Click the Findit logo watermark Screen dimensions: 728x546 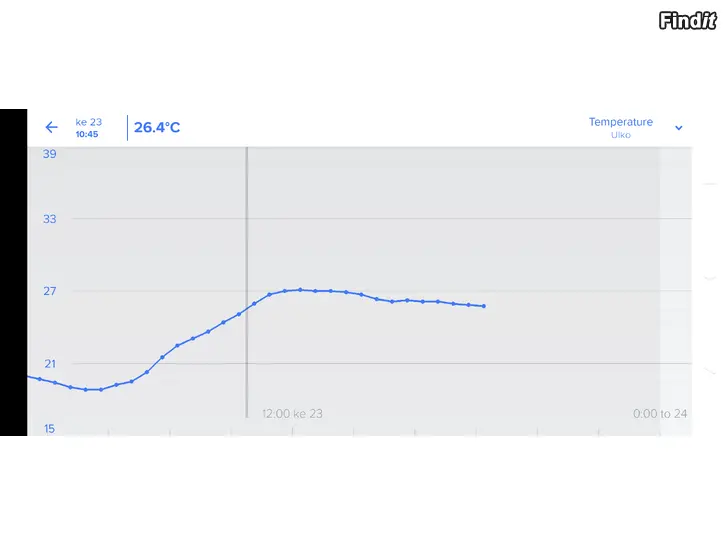[x=688, y=20]
